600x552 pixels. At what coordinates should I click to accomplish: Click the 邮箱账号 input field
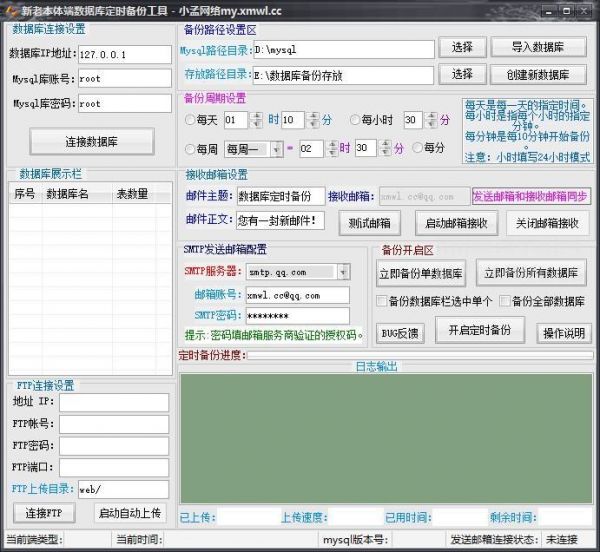(x=298, y=296)
